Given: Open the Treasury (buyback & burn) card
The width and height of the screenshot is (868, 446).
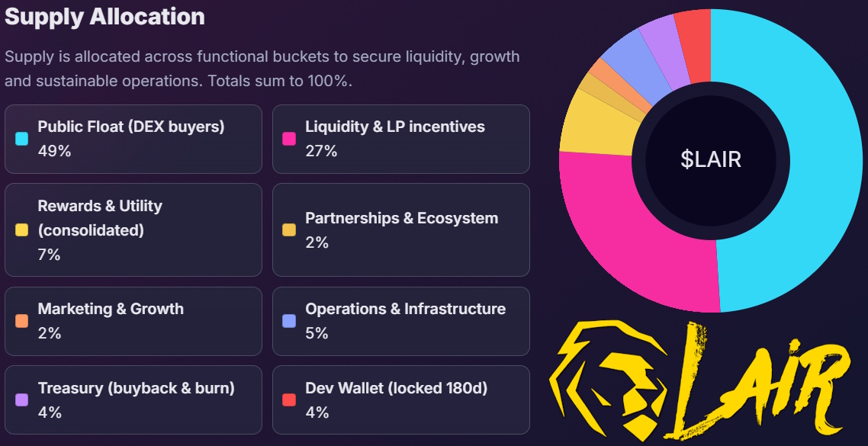Looking at the screenshot, I should pos(133,399).
